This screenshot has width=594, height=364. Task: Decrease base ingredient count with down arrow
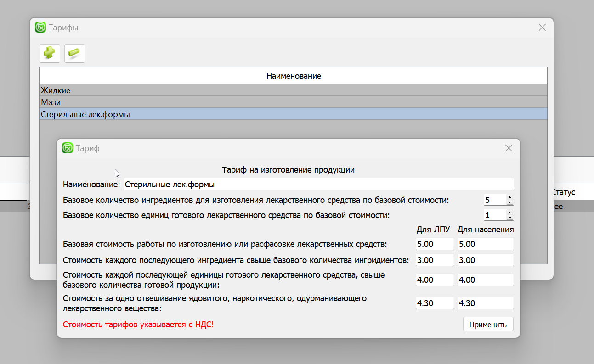[509, 202]
